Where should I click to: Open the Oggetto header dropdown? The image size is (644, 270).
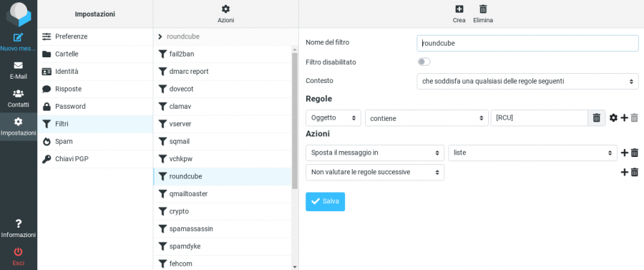(x=333, y=118)
